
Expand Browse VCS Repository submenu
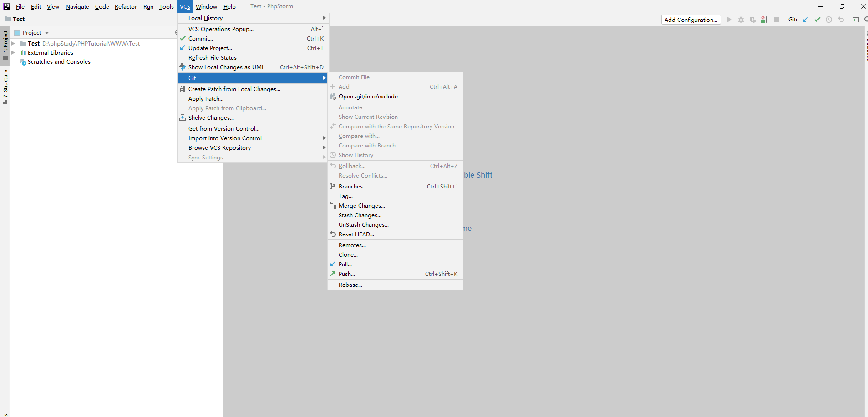pos(253,148)
